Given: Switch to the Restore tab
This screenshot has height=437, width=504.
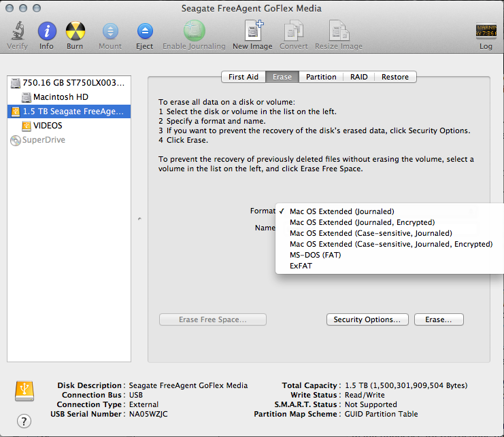Looking at the screenshot, I should point(395,77).
